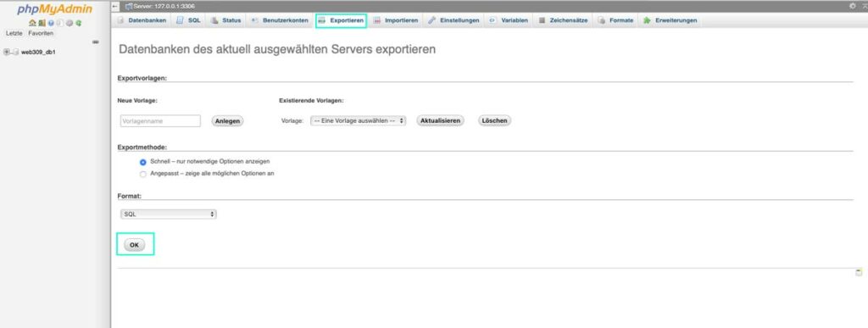This screenshot has width=868, height=328.
Task: Click the 'Angepasst – zeige alle möglichen Optionen an' label
Action: click(213, 173)
